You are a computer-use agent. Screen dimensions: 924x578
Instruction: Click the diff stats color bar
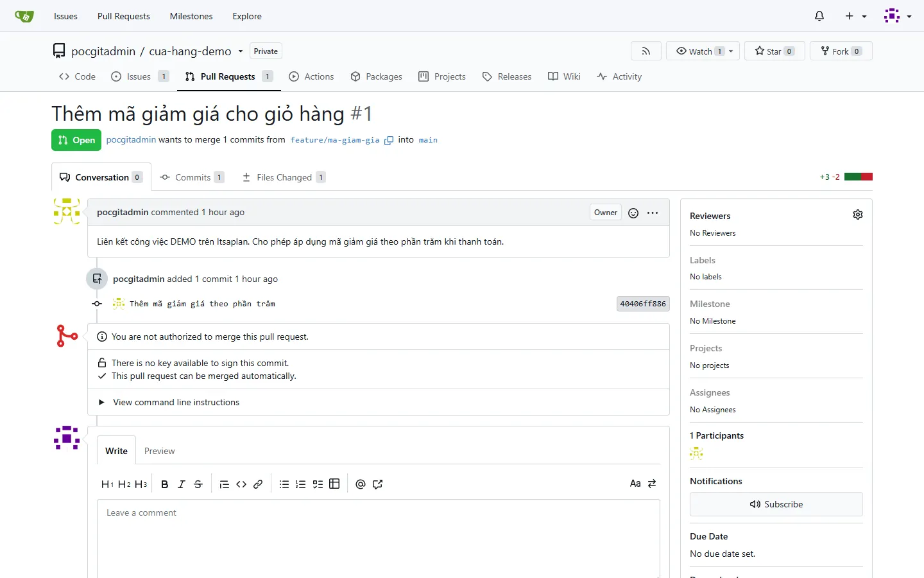point(859,177)
